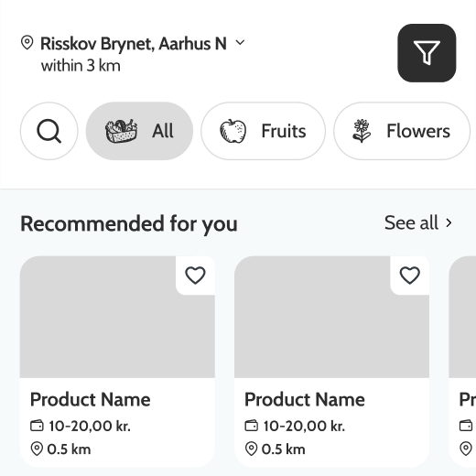Select the Fruits category chip
Screen dimensions: 476x476
(263, 131)
